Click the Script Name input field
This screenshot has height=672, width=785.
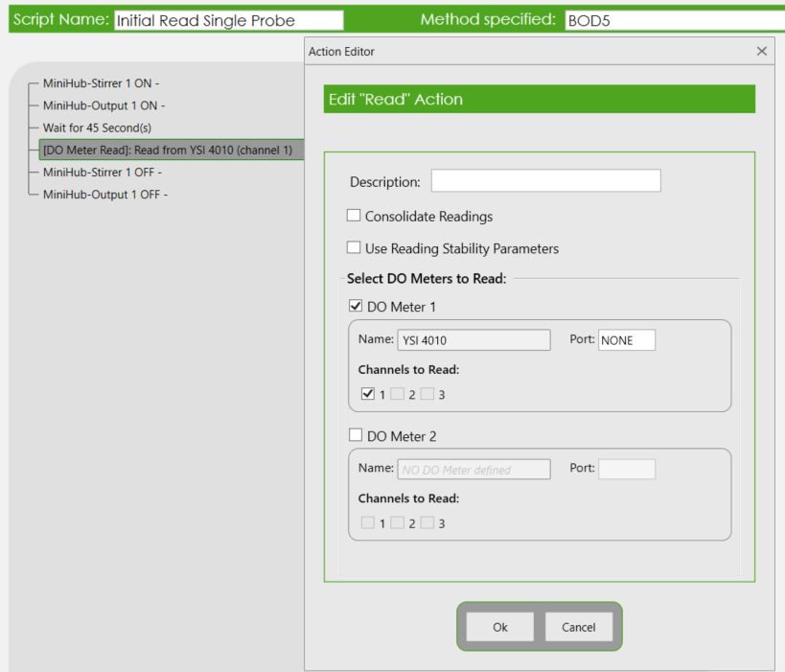(228, 20)
